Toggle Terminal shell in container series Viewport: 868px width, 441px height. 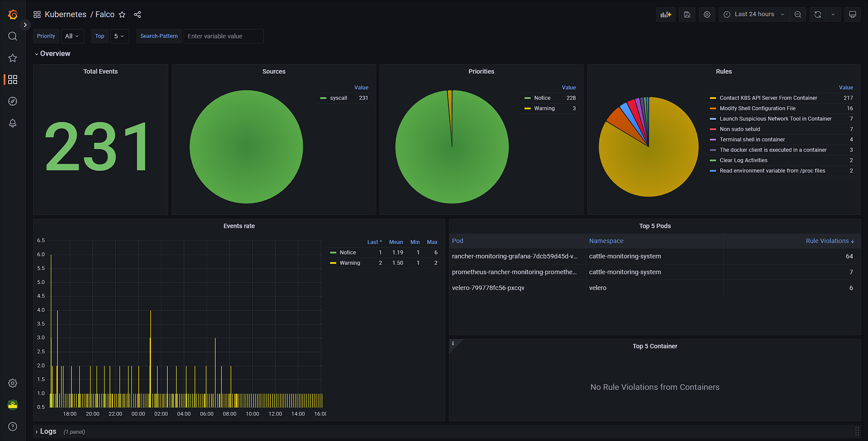pyautogui.click(x=752, y=140)
